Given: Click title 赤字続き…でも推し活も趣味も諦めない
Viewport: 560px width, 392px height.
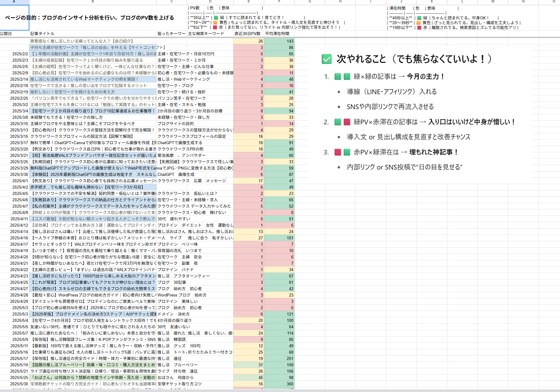Looking at the screenshot, I should coord(93,187).
